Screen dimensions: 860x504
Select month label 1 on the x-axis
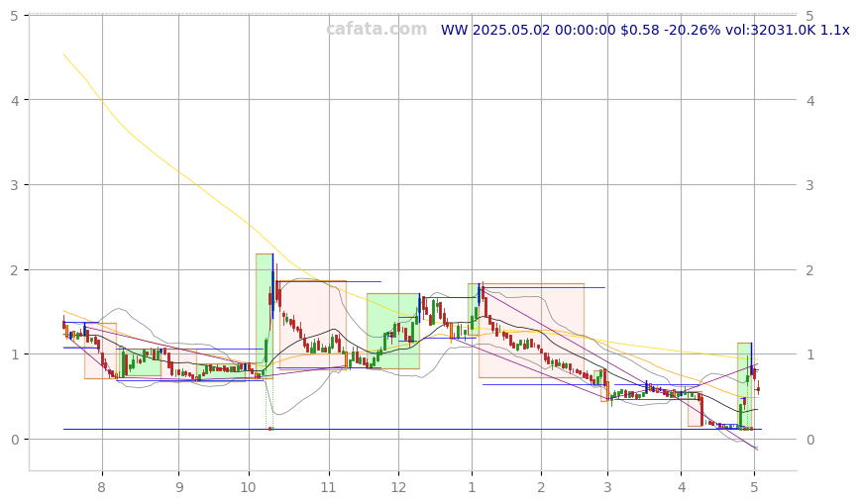click(472, 487)
